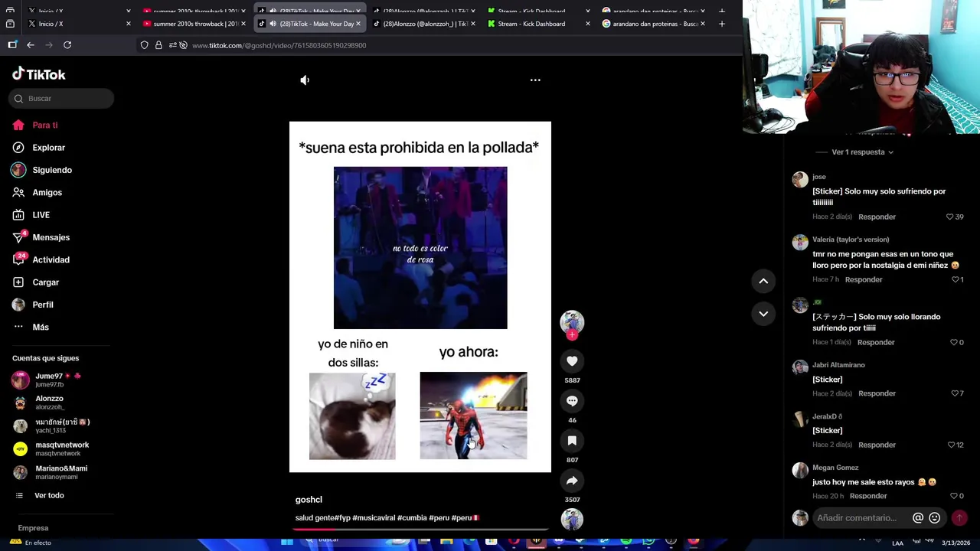The width and height of the screenshot is (980, 551).
Task: Toggle the browser sidebar panel icon
Action: 12,45
